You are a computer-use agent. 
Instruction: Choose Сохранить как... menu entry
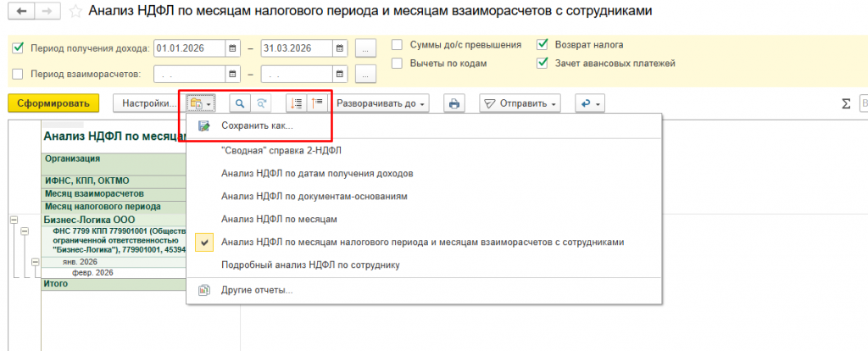click(424, 126)
